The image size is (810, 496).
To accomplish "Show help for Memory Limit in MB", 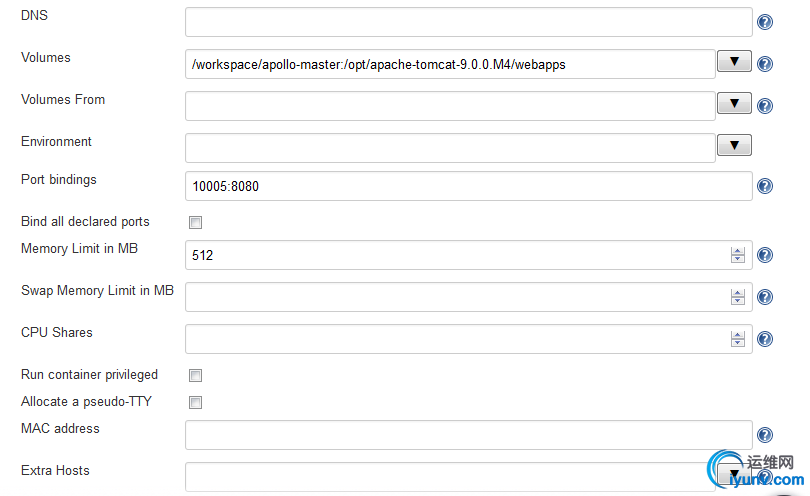I will pyautogui.click(x=765, y=255).
